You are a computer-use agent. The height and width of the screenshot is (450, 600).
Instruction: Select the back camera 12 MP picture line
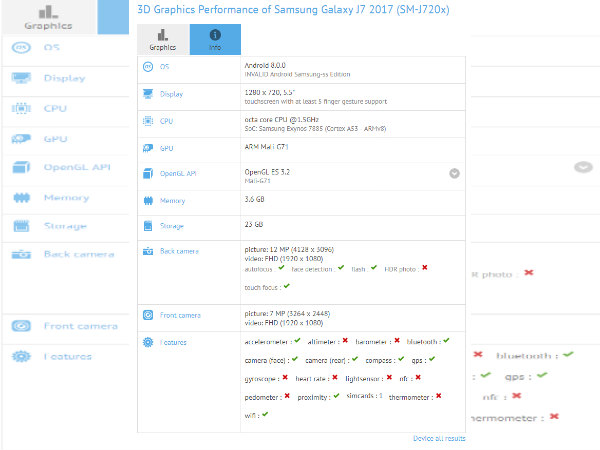(289, 250)
